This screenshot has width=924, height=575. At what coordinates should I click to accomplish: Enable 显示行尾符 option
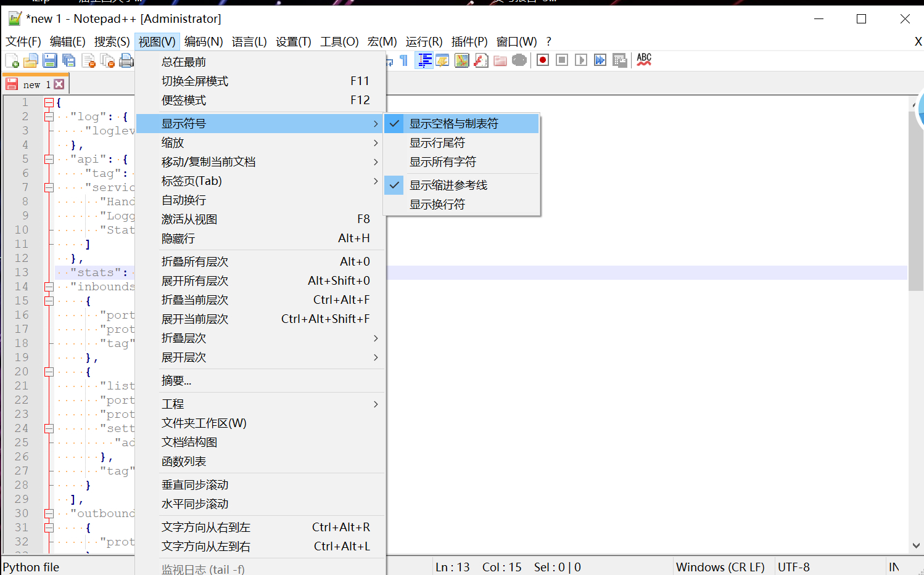(x=461, y=142)
